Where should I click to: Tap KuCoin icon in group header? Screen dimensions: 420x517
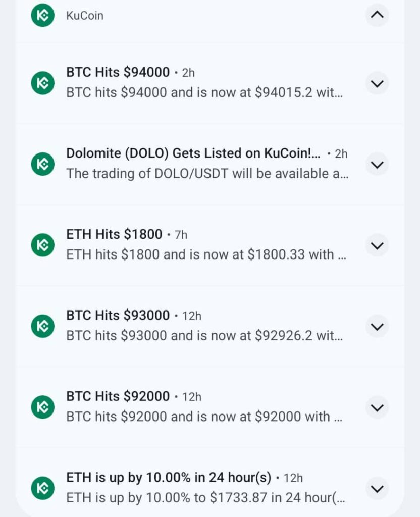tap(43, 15)
